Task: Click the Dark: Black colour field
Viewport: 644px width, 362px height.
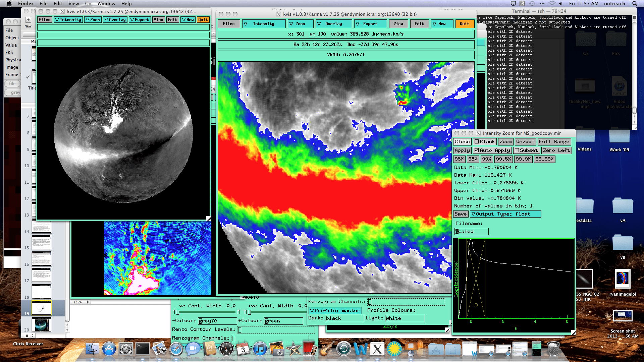Action: 344,318
